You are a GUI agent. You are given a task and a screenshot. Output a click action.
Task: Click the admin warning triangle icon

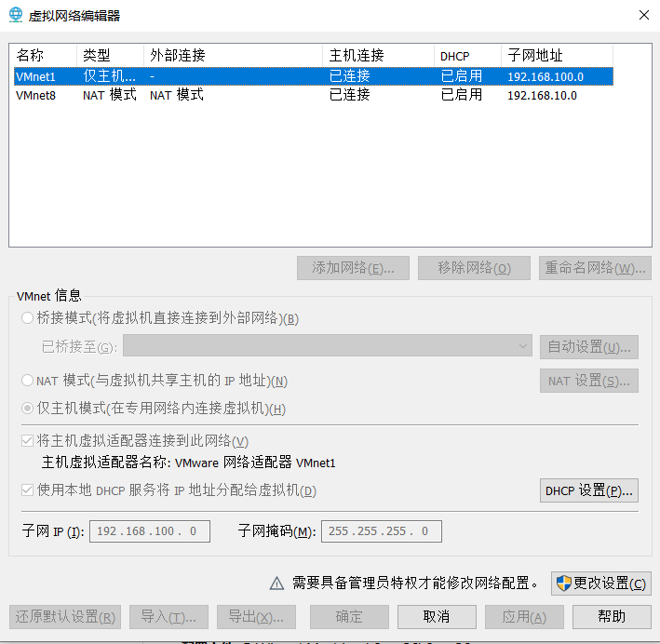[x=276, y=584]
